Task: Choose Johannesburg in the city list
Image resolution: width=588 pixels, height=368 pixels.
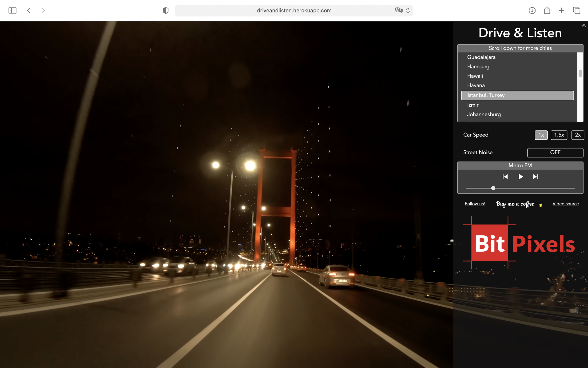Action: pos(484,114)
